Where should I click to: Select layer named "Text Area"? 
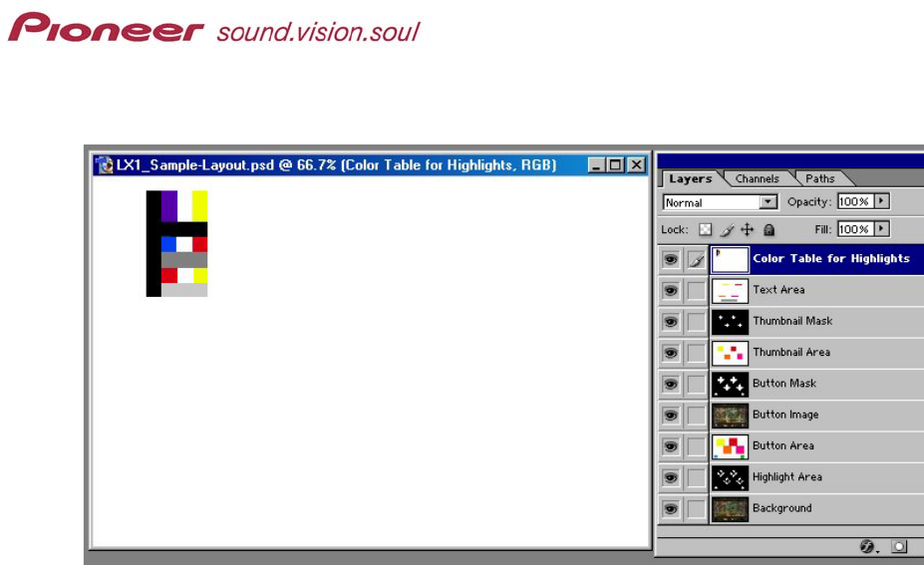click(778, 290)
